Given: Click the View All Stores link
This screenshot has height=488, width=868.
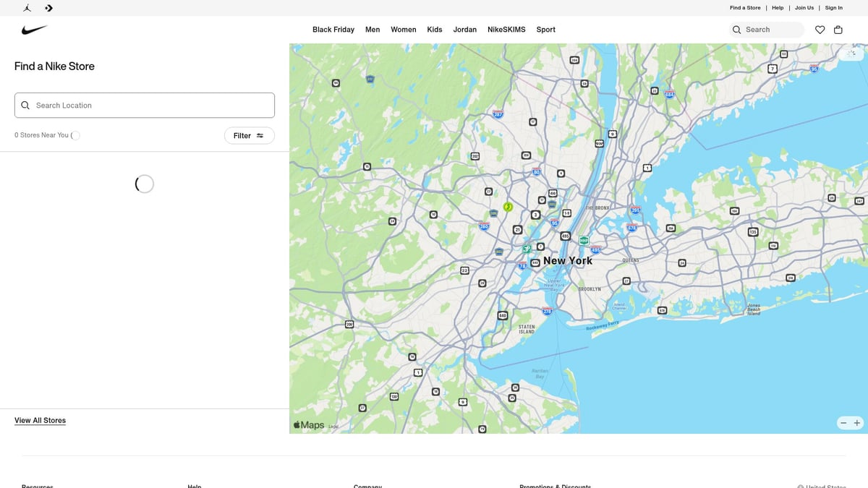Looking at the screenshot, I should point(40,421).
